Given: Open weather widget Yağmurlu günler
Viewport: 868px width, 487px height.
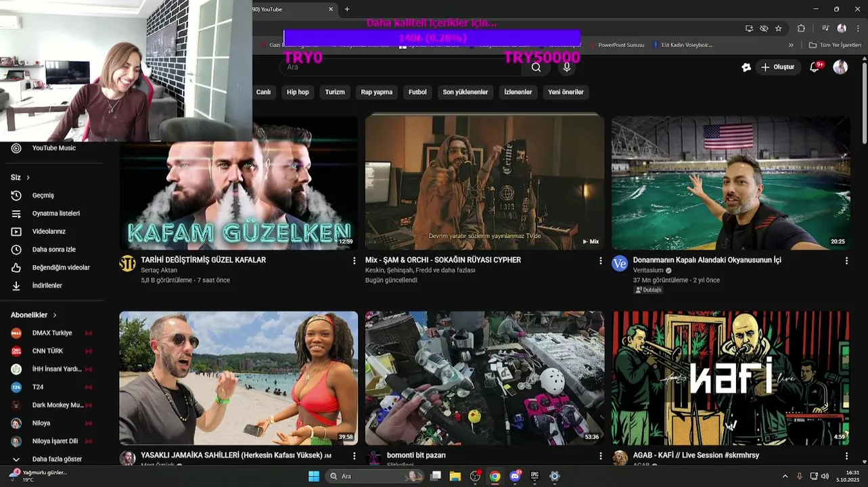Looking at the screenshot, I should pyautogui.click(x=39, y=476).
